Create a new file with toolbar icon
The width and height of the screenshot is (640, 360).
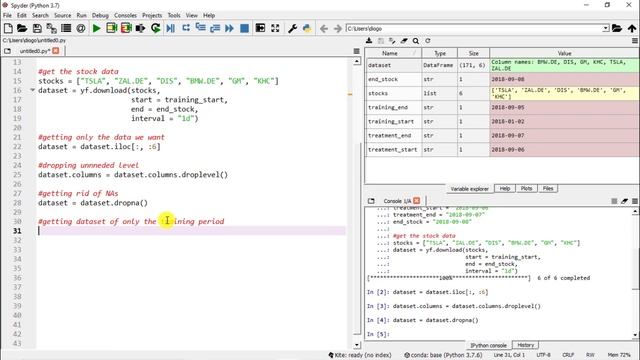pyautogui.click(x=8, y=28)
